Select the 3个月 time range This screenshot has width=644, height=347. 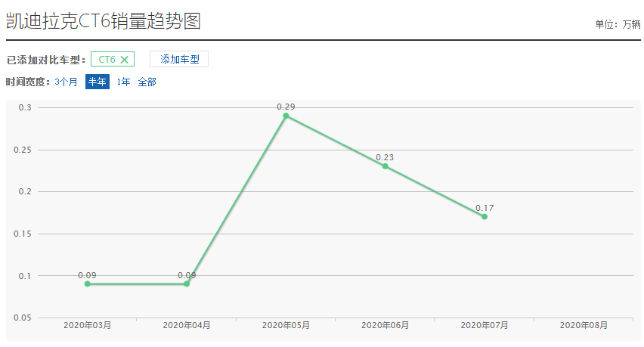(66, 82)
